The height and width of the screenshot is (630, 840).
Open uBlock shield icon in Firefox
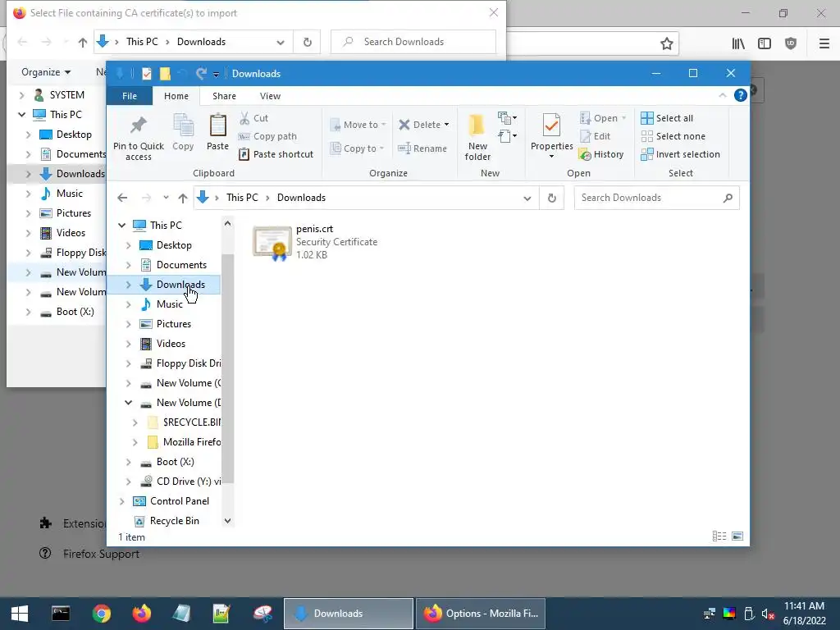pos(791,43)
